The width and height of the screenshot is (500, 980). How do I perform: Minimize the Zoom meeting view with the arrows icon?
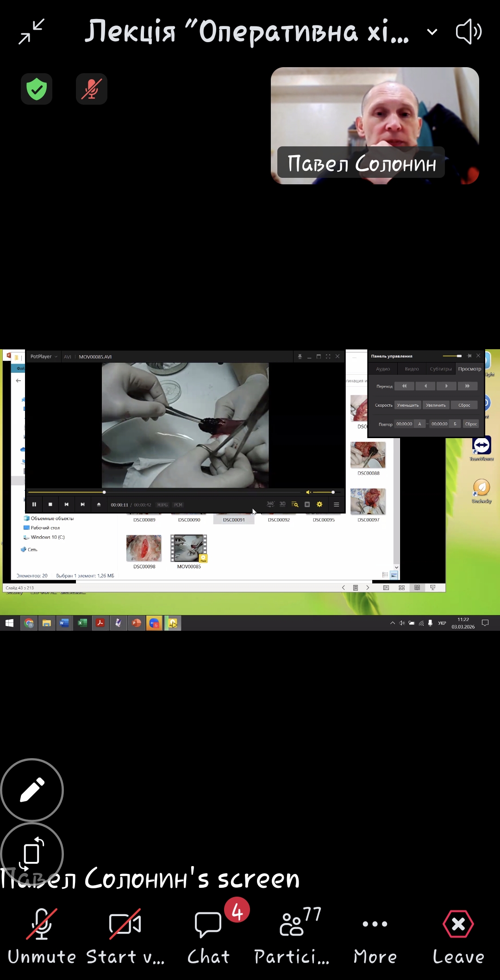point(31,31)
